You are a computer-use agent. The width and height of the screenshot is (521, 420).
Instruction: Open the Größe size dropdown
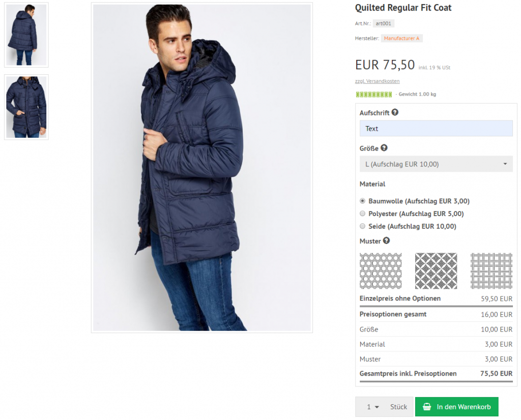pos(436,164)
